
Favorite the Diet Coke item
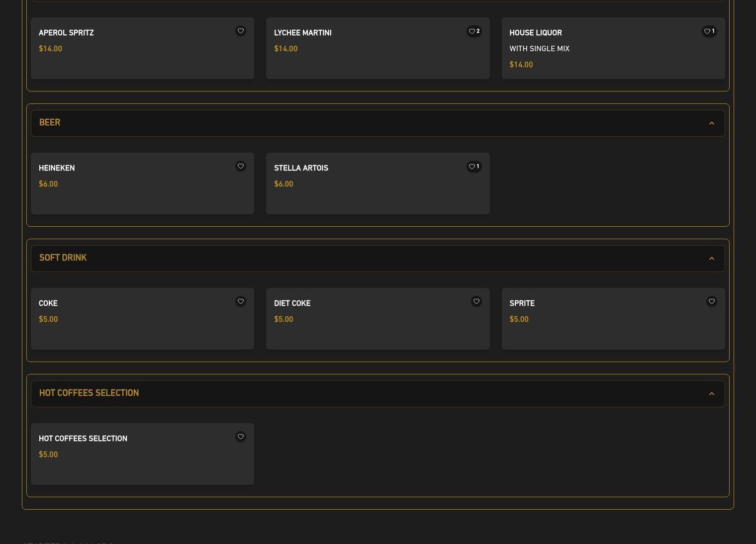[476, 301]
